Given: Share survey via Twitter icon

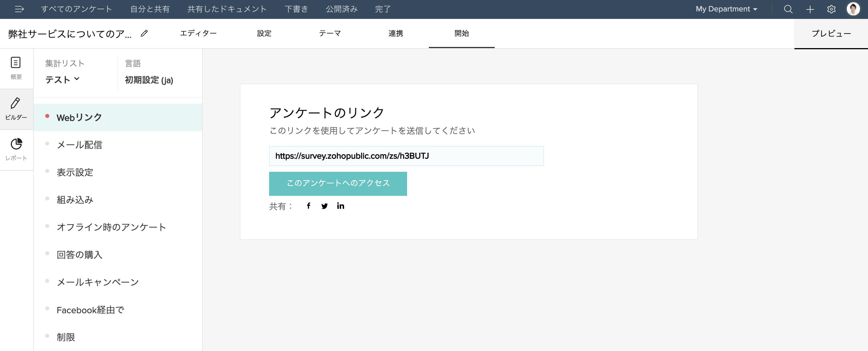Looking at the screenshot, I should click(x=324, y=206).
